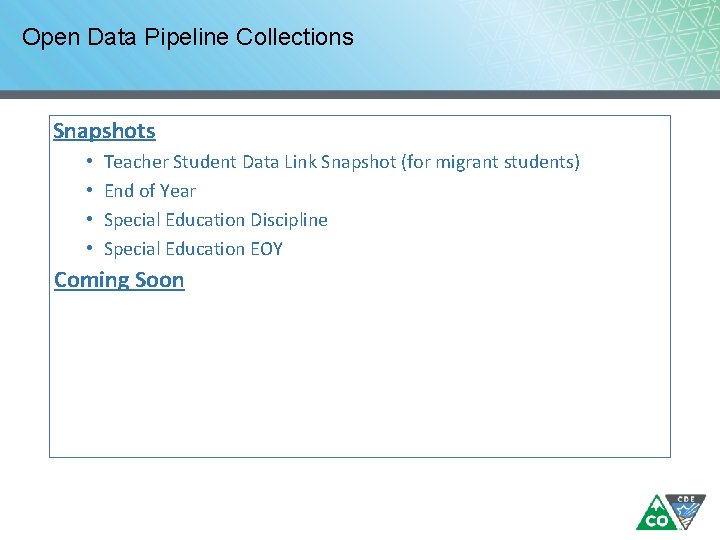Image resolution: width=720 pixels, height=540 pixels.
Task: Choose the Special Education EOY item
Action: (193, 249)
